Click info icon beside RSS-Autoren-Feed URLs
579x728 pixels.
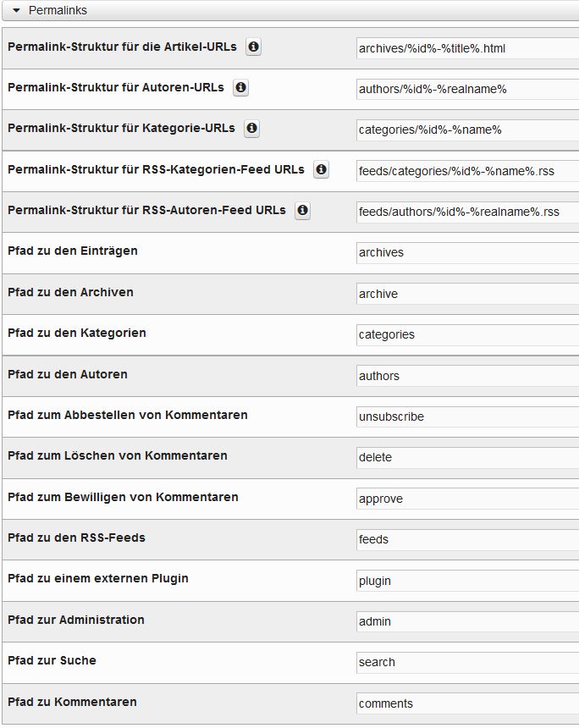[302, 211]
